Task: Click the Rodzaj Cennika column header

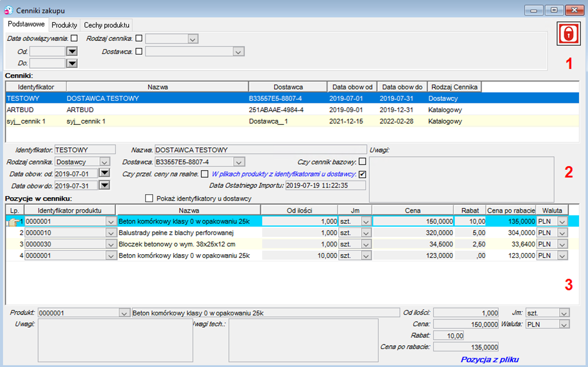Action: click(454, 87)
